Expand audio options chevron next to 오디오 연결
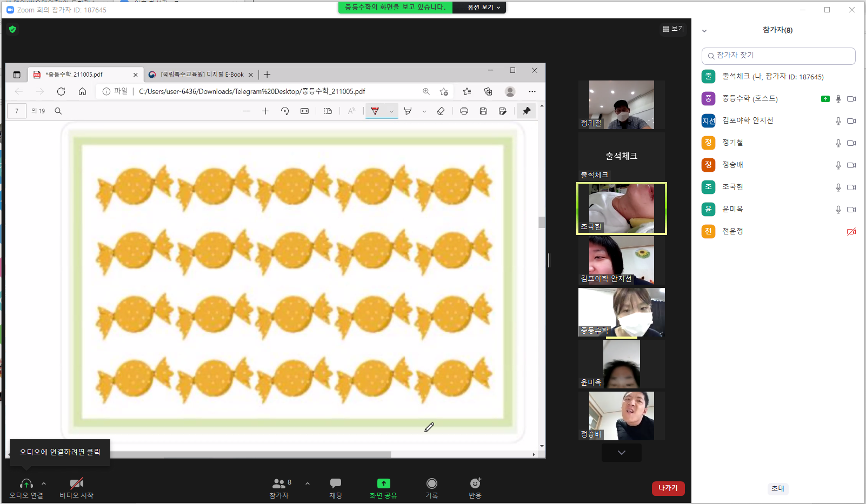The image size is (866, 504). pos(44,483)
